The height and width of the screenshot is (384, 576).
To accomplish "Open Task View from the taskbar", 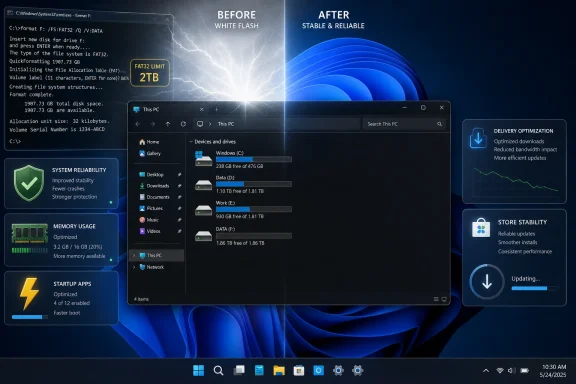I will tap(239, 370).
